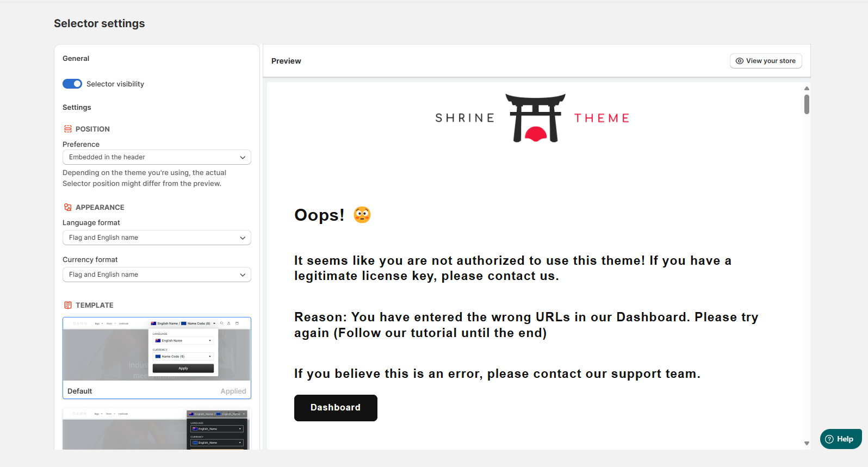Toggle the Selector visibility switch
868x467 pixels.
coord(72,84)
